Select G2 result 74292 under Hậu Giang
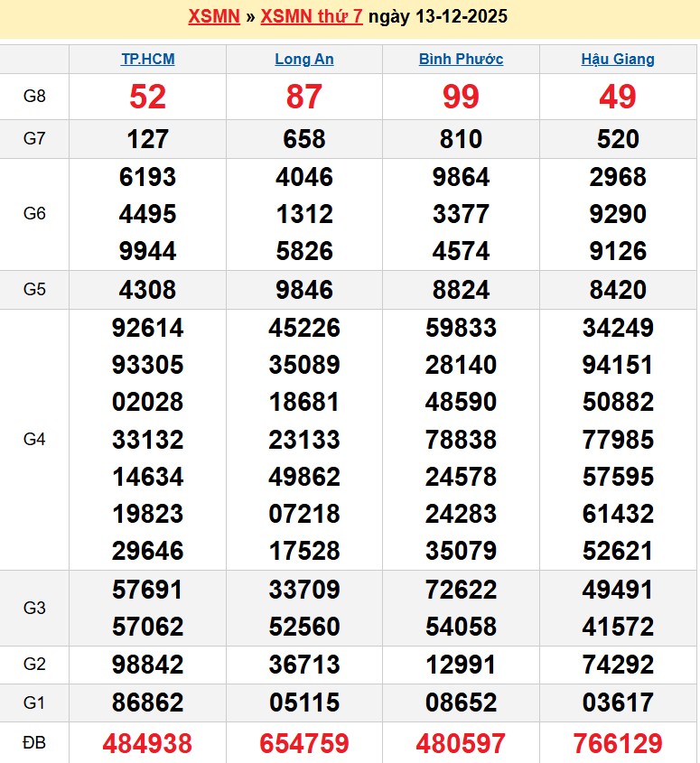 click(x=618, y=665)
